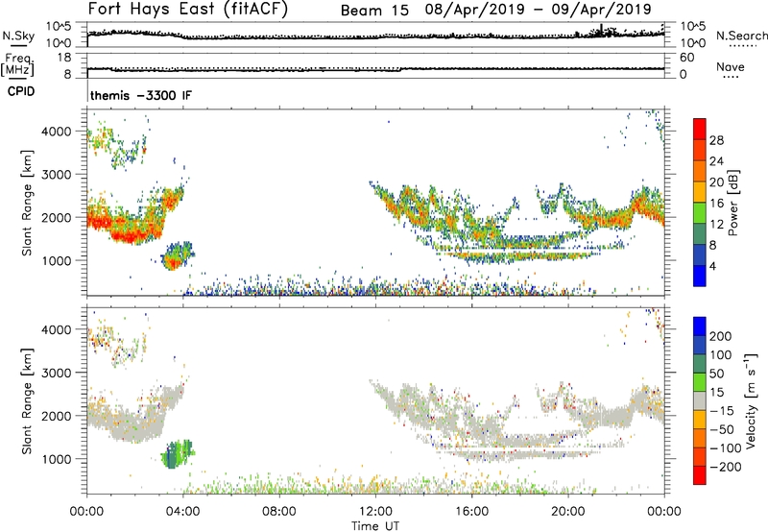The image size is (768, 532).
Task: Click the '4000' range tick of the power panel
Action: coord(57,132)
